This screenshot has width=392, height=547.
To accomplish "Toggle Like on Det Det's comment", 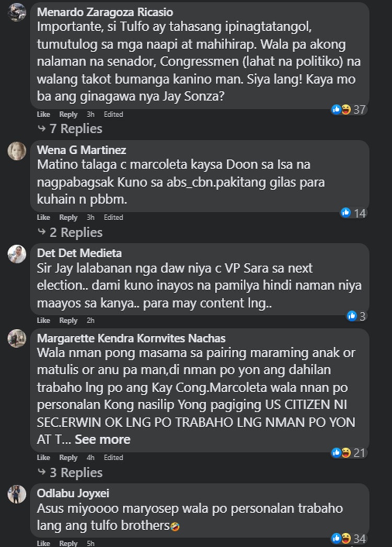I will (x=43, y=320).
